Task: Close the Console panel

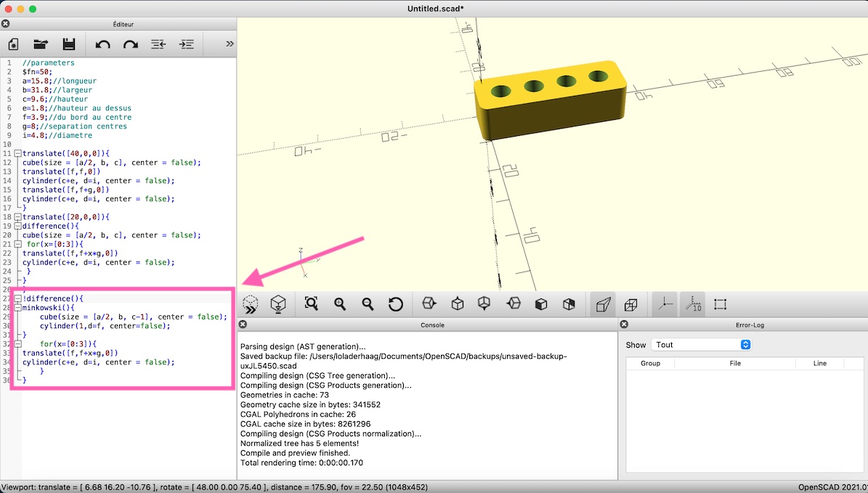Action: 243,325
